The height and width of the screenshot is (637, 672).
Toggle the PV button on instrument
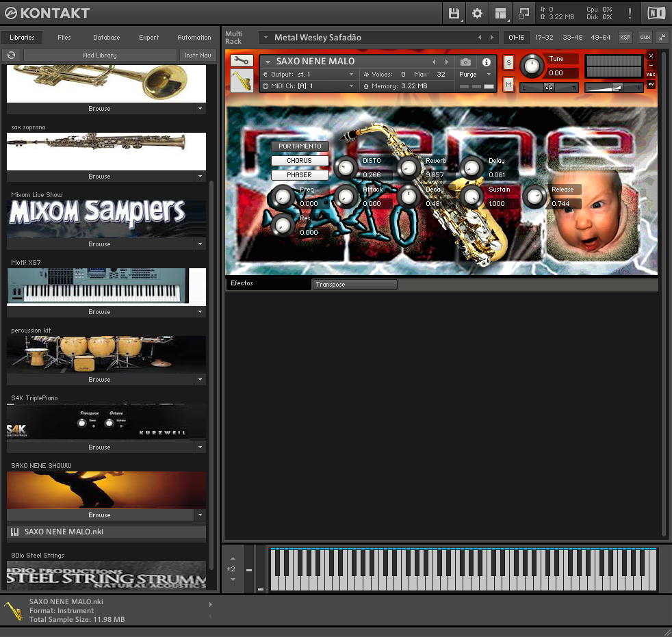pos(651,84)
